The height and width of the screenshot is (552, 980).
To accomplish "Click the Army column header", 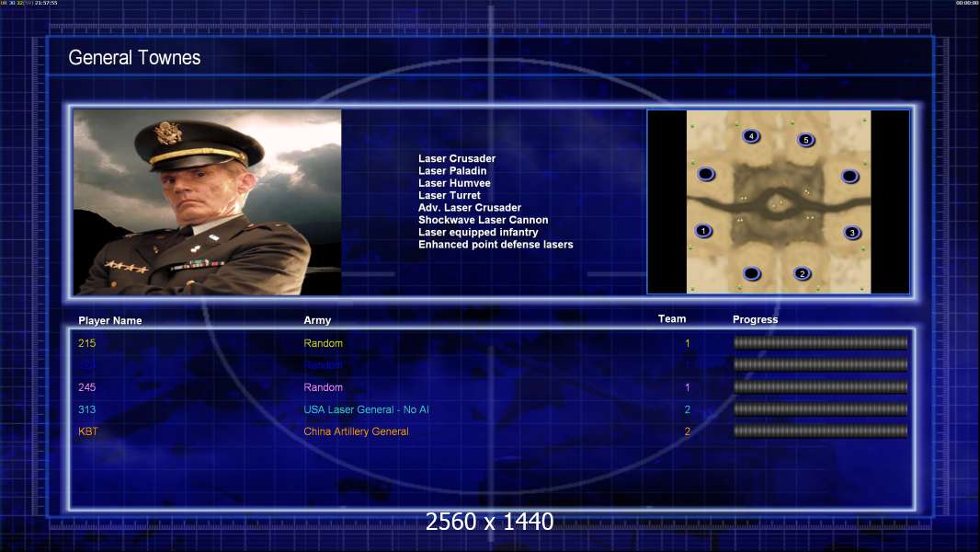I will click(x=317, y=320).
